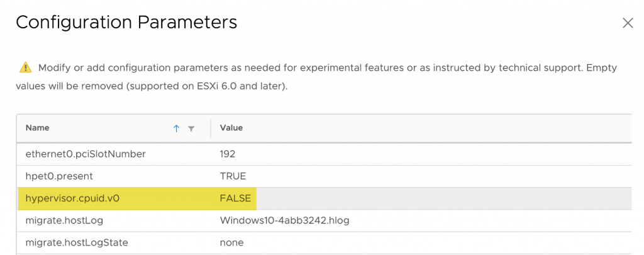Close the Configuration Parameters dialog
The height and width of the screenshot is (255, 644).
coord(627,23)
